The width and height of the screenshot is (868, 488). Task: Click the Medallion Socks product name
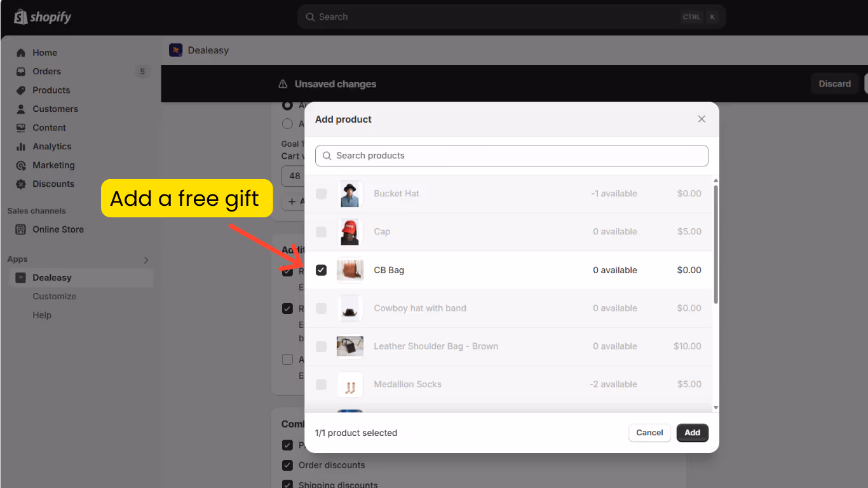tap(407, 384)
